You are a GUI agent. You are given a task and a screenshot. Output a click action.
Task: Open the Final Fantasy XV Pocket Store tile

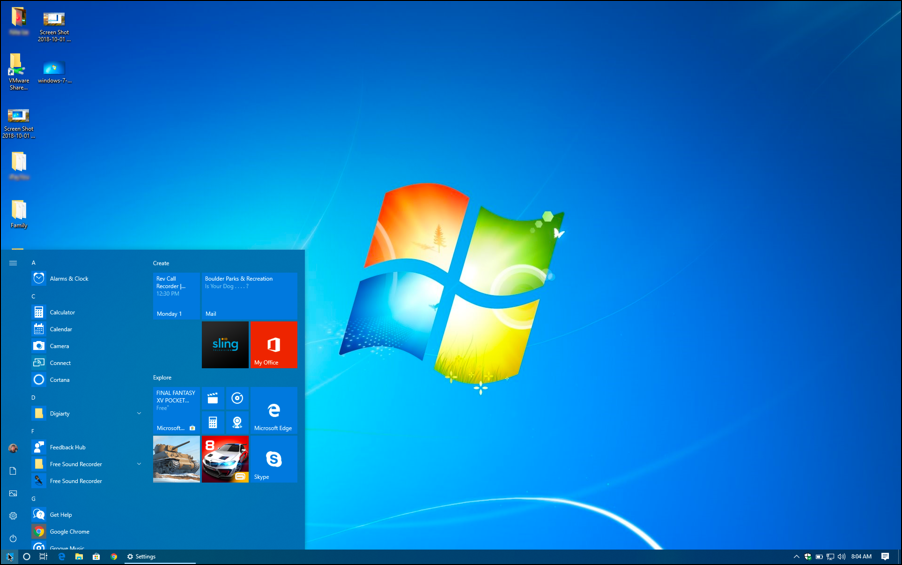(x=176, y=410)
